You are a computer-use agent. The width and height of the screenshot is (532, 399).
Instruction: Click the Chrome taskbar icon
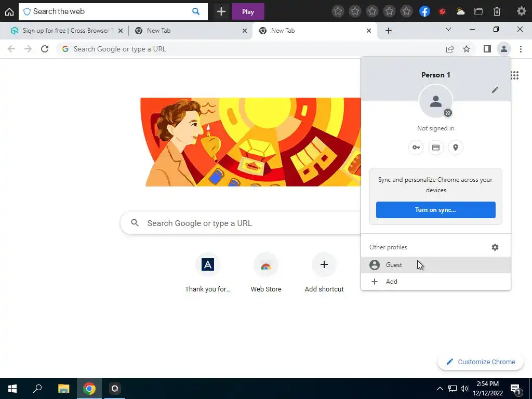tap(89, 389)
